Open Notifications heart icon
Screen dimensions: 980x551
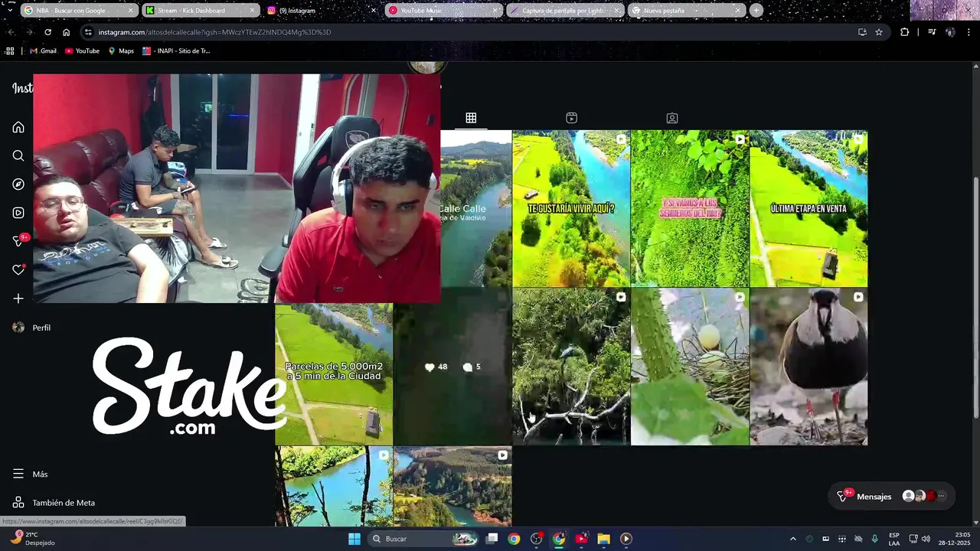[18, 270]
